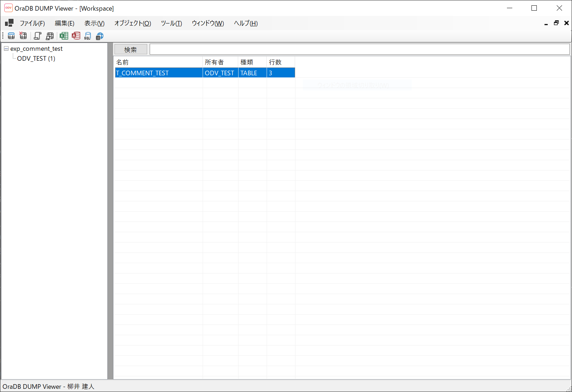Export table data to Excel
Image resolution: width=572 pixels, height=392 pixels.
(64, 36)
